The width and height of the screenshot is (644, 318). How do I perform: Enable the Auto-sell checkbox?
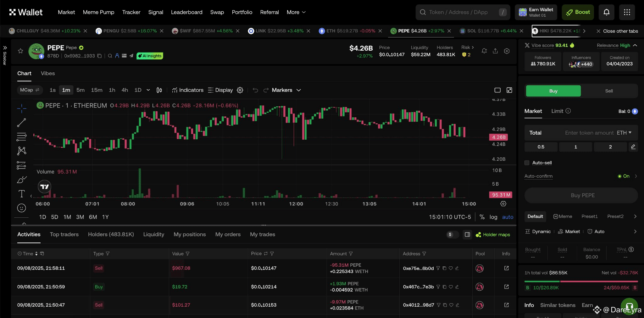point(527,163)
